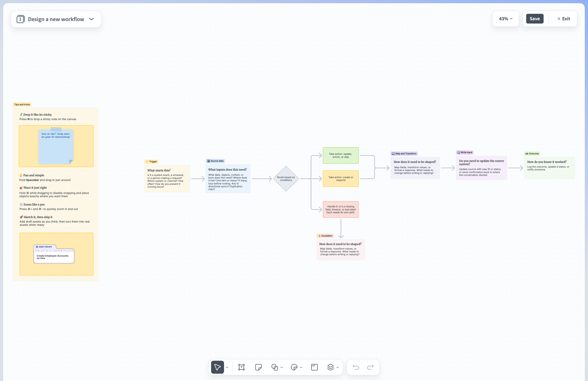
Task: Select the Escalation tag label
Action: pos(325,236)
